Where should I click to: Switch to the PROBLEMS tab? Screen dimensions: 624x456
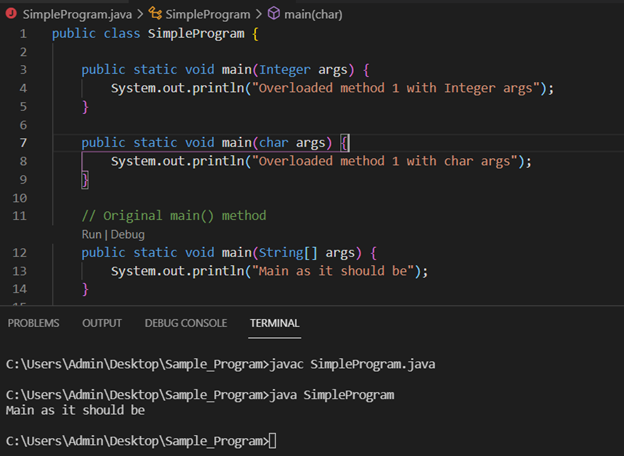[33, 323]
